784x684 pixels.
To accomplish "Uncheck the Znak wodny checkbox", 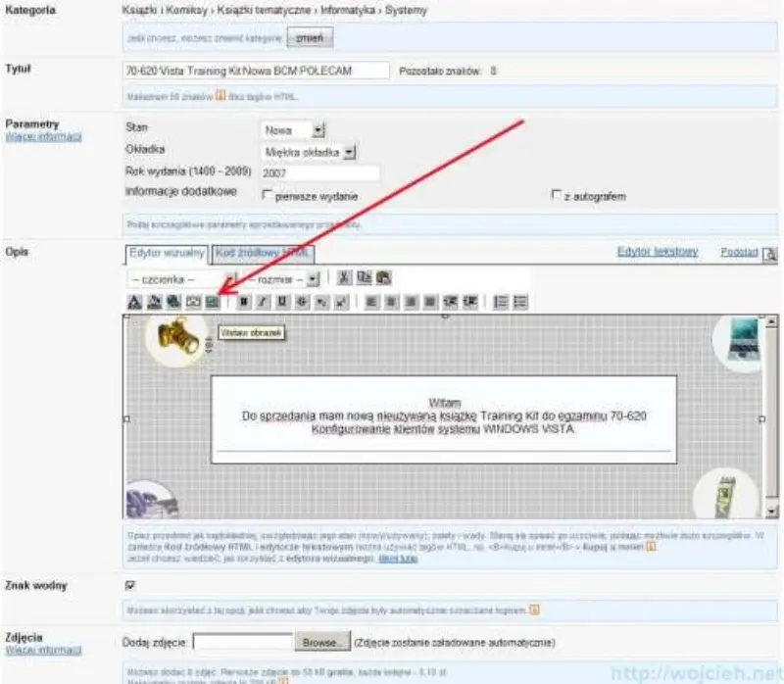I will [x=130, y=585].
